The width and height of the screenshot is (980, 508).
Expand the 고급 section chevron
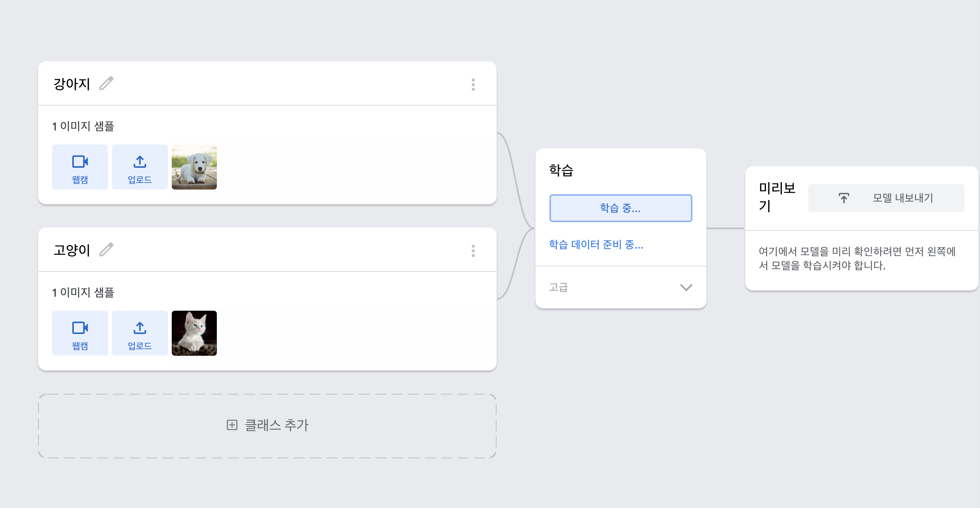click(x=686, y=287)
